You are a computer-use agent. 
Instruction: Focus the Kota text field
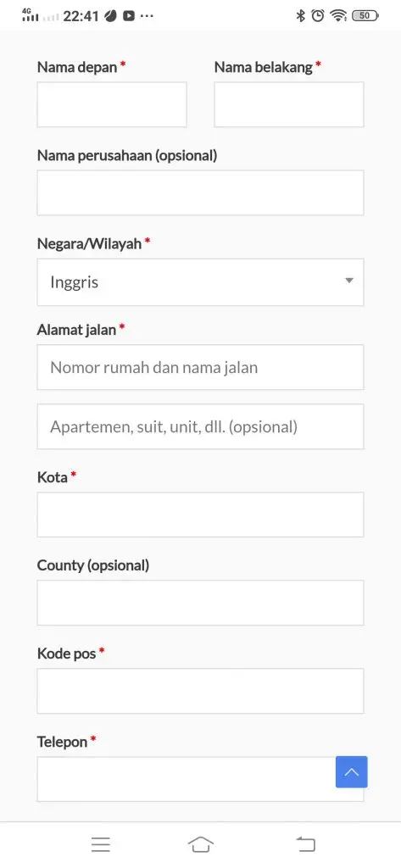click(200, 515)
